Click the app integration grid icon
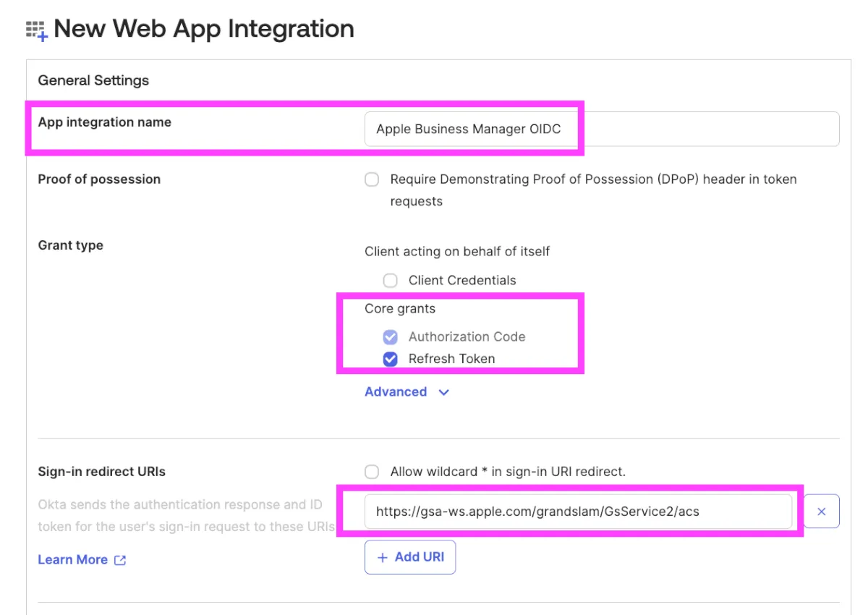 [36, 30]
